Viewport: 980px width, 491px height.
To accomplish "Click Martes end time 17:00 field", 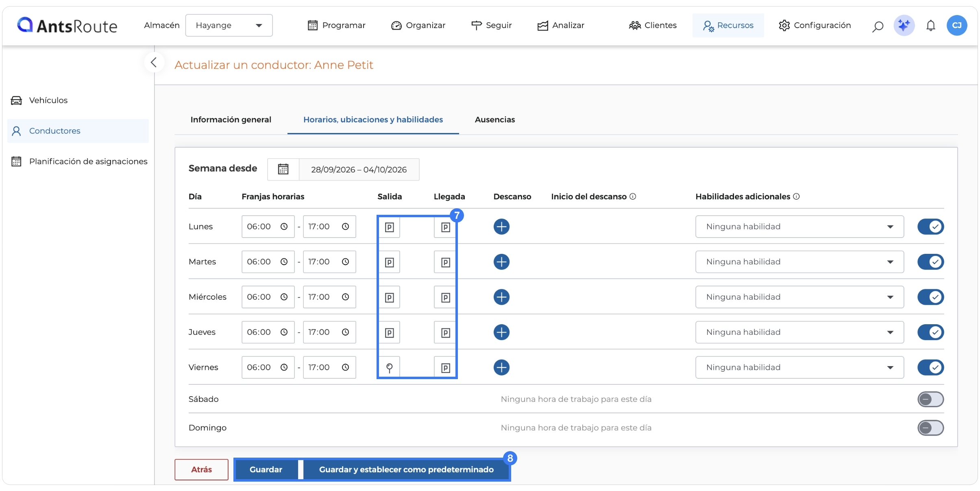I will (329, 262).
